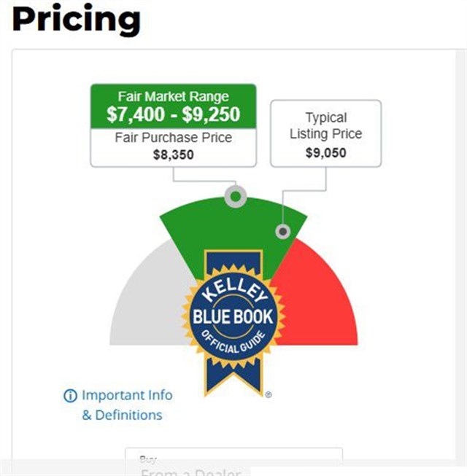Click the $9,050 typical listing price value

pyautogui.click(x=325, y=153)
